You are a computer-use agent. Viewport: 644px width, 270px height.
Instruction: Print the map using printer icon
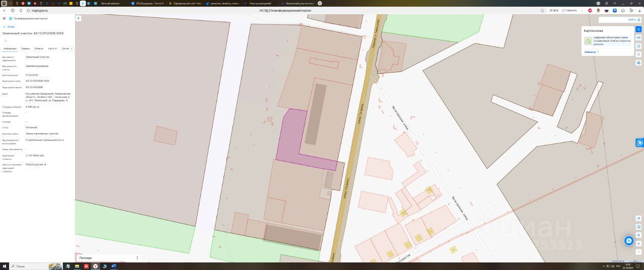click(x=638, y=62)
